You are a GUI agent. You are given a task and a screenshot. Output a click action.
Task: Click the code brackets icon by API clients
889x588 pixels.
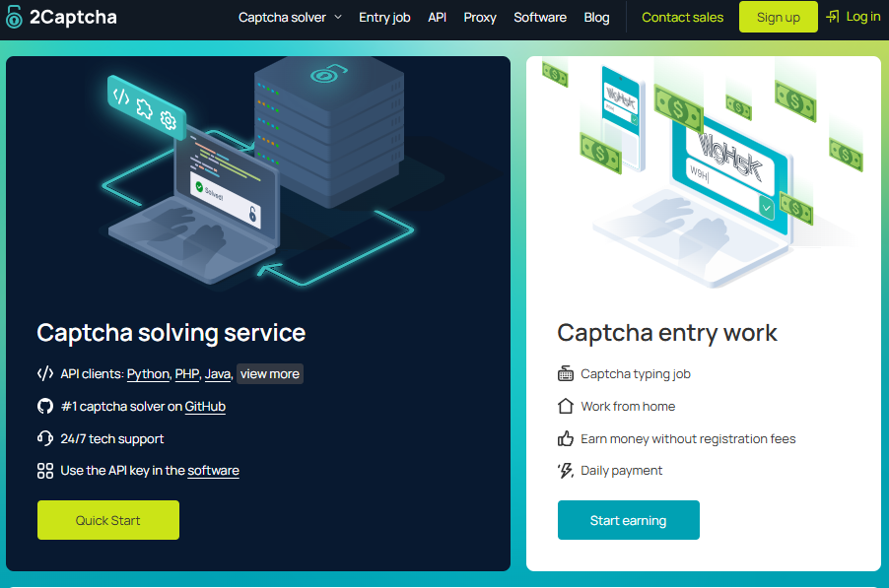(45, 373)
